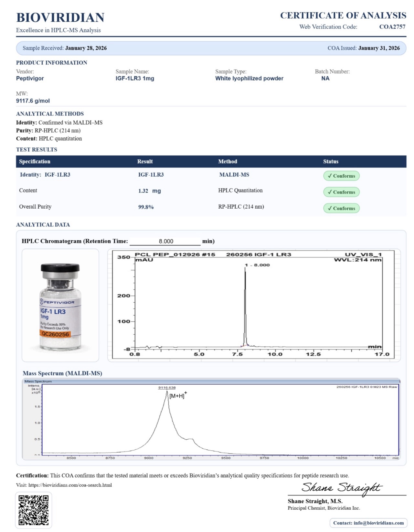Click the COA Issued date January 31, 2026

point(379,48)
